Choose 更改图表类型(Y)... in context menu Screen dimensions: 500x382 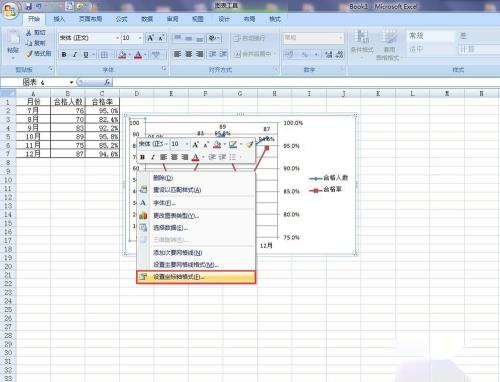pyautogui.click(x=196, y=216)
